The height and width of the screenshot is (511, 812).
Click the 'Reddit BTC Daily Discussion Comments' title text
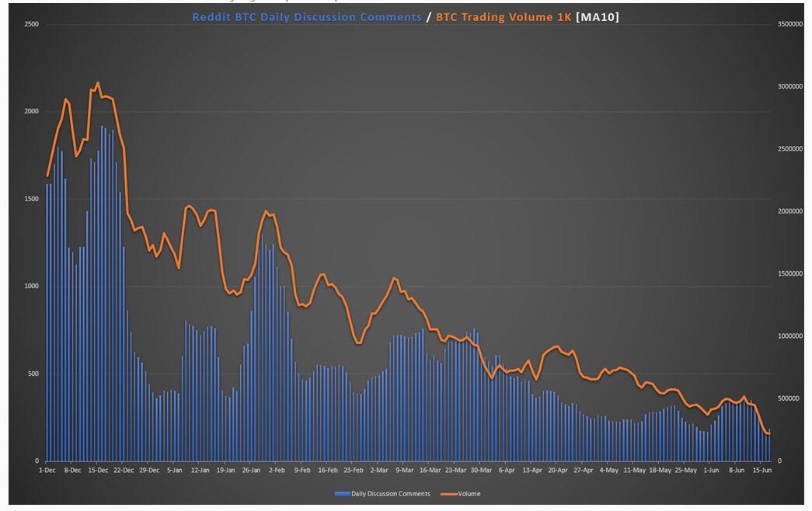click(307, 17)
